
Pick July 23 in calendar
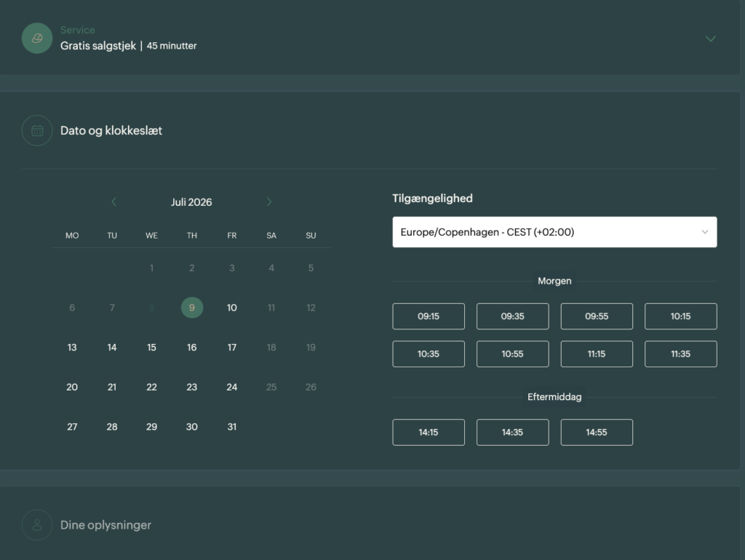click(192, 387)
